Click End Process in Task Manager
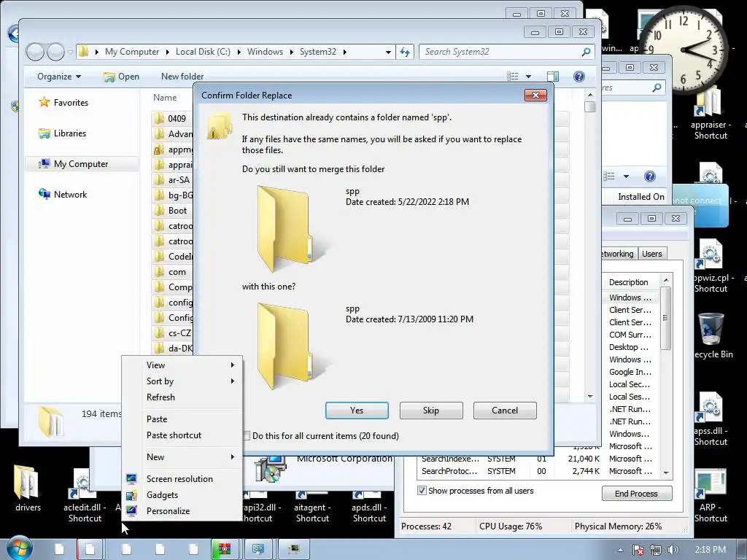747x560 pixels. click(x=637, y=494)
